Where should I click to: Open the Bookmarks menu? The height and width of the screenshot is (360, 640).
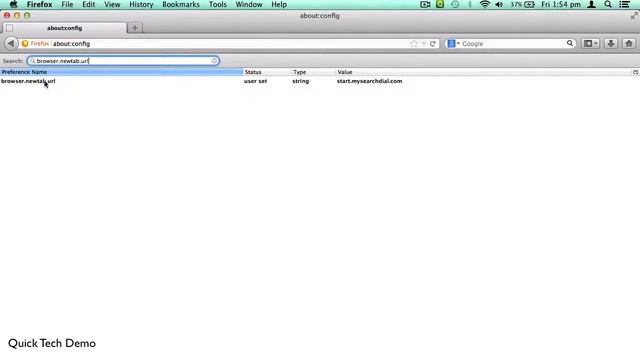pos(181,4)
